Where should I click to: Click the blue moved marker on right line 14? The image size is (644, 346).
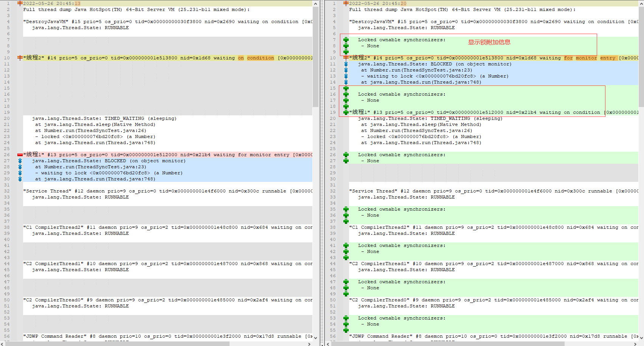click(346, 82)
